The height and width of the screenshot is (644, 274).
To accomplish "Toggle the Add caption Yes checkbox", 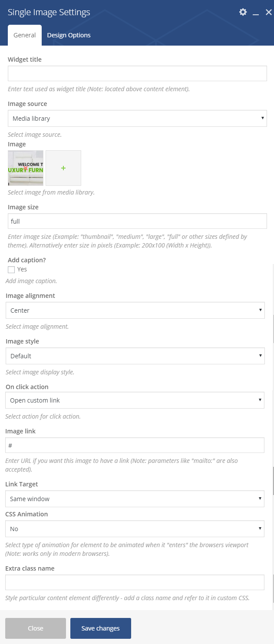I will tap(11, 270).
